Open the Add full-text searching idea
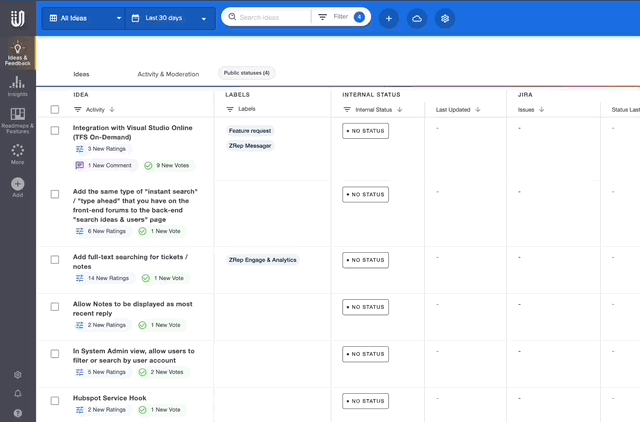640x422 pixels. (x=130, y=262)
